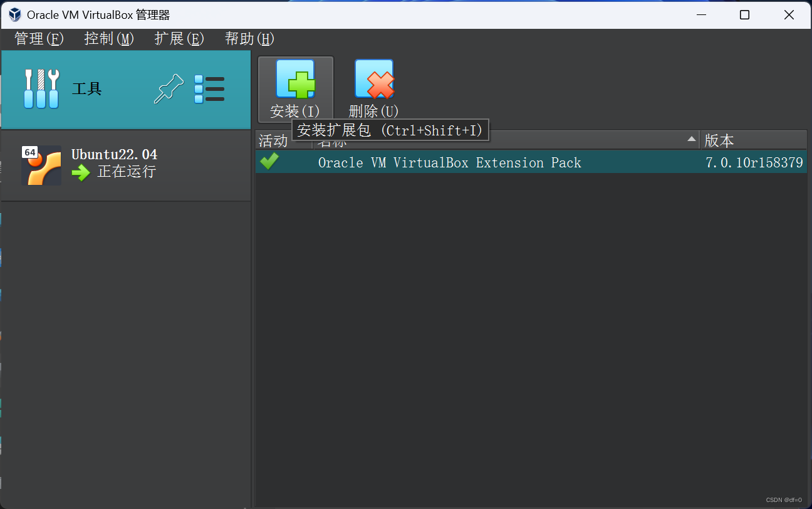Click the Tools sliders icon
The height and width of the screenshot is (509, 812).
[x=40, y=88]
